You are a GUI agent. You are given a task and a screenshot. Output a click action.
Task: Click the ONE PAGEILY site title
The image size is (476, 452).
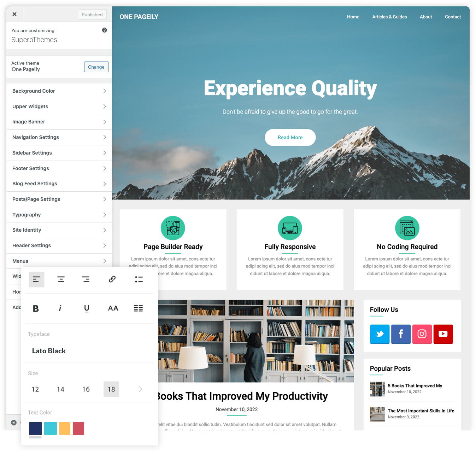click(139, 17)
